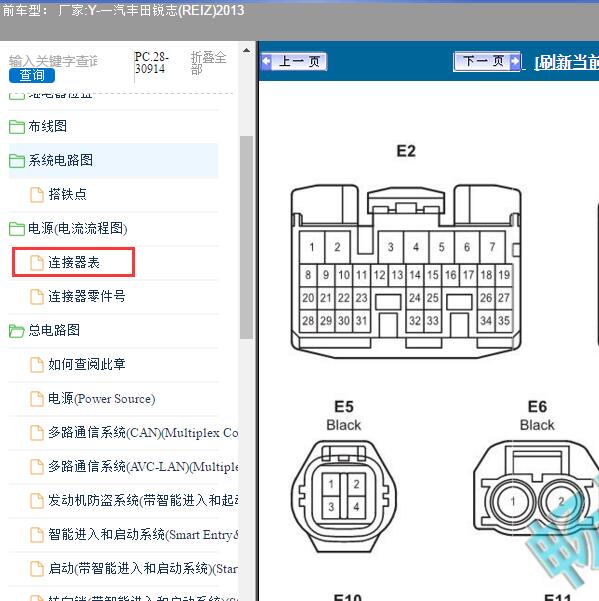Focus the keyword search input field
599x601 pixels.
pos(54,61)
